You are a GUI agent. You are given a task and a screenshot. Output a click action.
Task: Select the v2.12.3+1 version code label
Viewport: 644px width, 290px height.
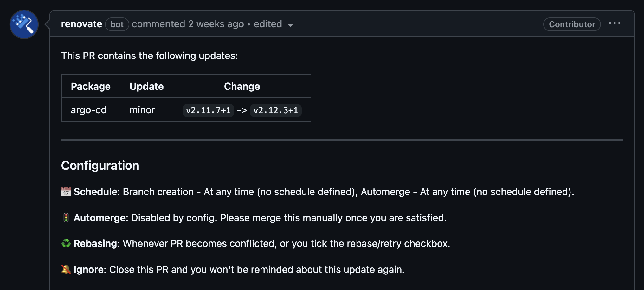click(275, 110)
